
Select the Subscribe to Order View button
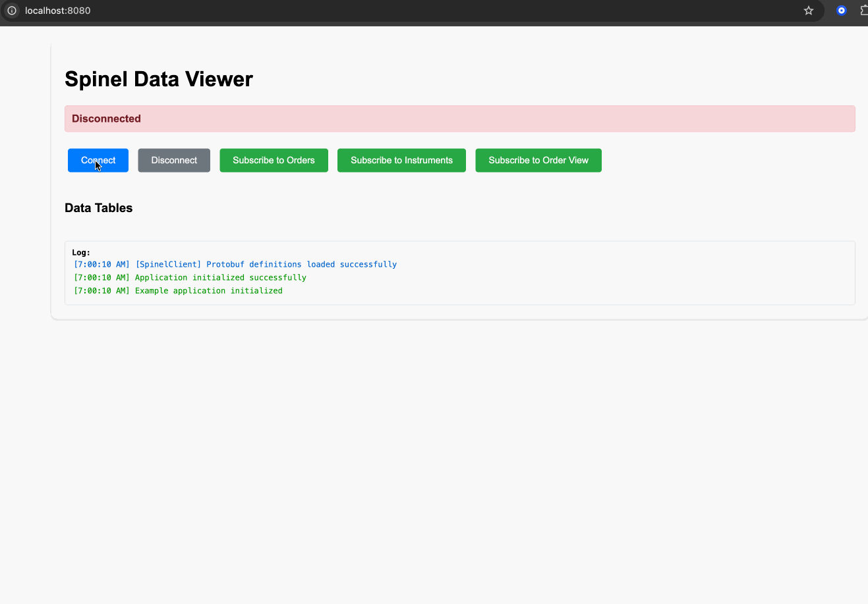[x=538, y=160]
